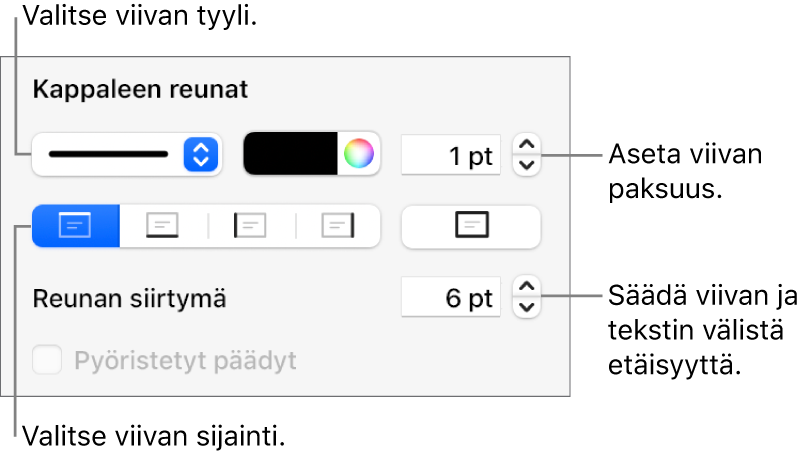Decrease Reunan siirtymä with down arrow
Screen dimensions: 812x462
[x=527, y=307]
